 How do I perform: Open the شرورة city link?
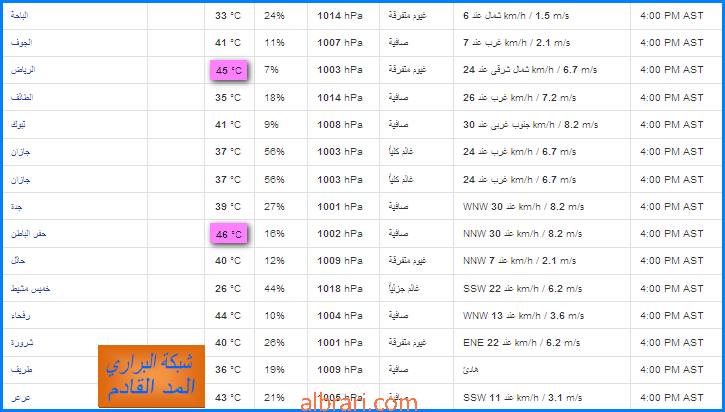pyautogui.click(x=22, y=343)
